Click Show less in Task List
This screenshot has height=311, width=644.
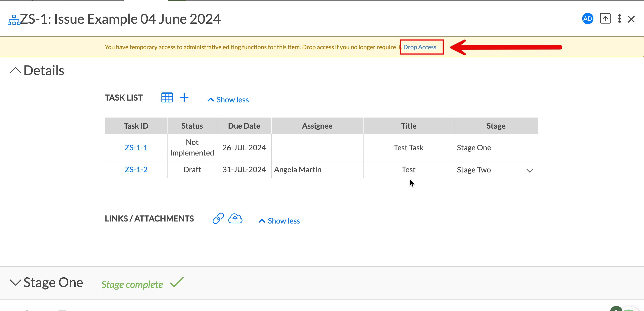click(x=228, y=100)
